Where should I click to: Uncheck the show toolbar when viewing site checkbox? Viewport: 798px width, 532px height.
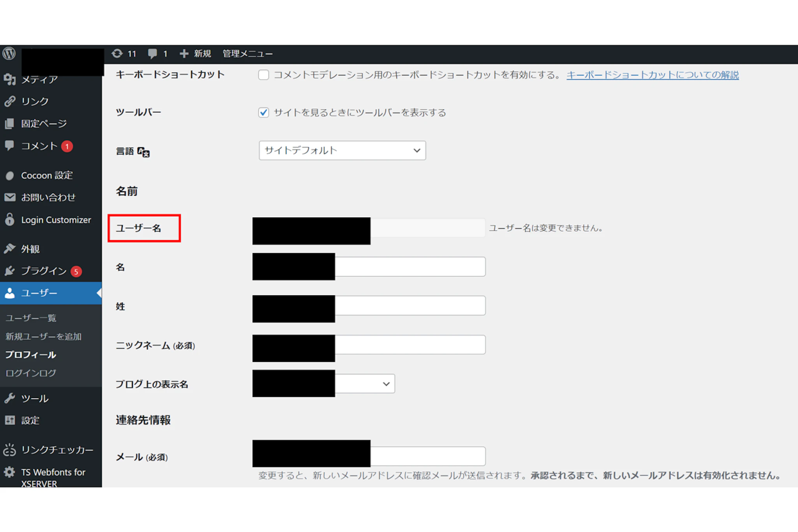[263, 113]
